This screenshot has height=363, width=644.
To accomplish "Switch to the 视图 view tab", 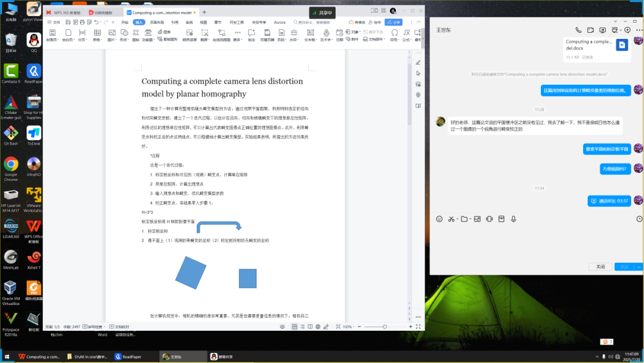I will [x=203, y=22].
